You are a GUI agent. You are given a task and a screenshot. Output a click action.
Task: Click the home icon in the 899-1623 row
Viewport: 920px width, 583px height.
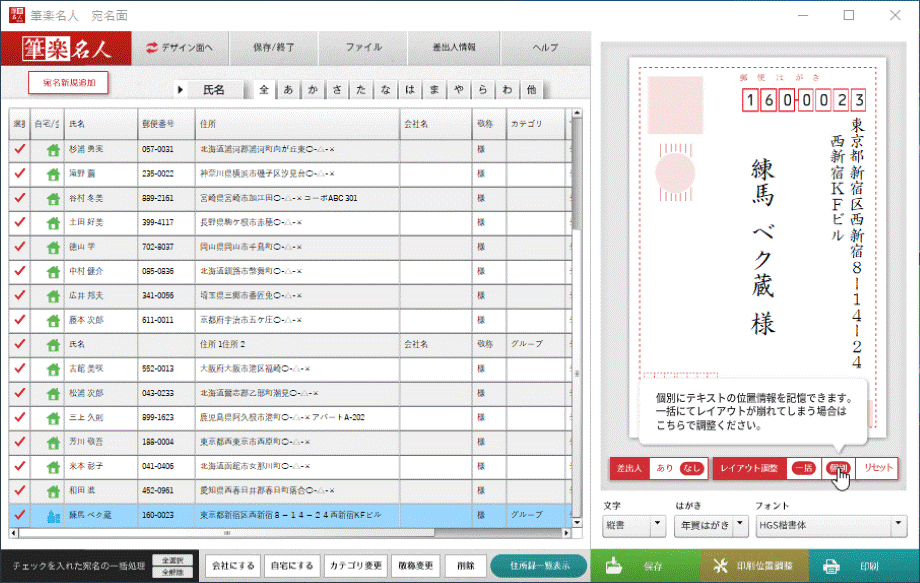point(53,418)
